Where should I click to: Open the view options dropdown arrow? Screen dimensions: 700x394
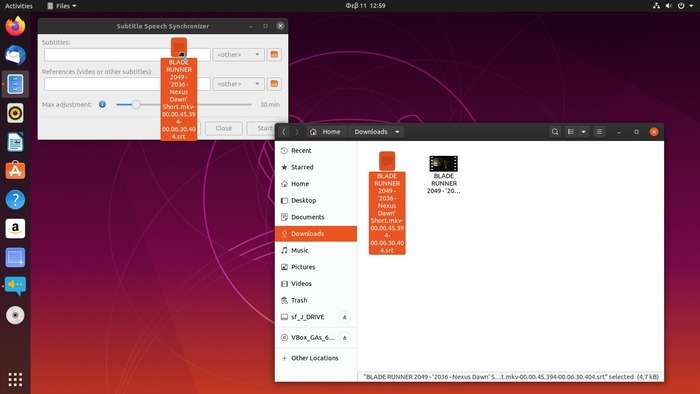(583, 132)
